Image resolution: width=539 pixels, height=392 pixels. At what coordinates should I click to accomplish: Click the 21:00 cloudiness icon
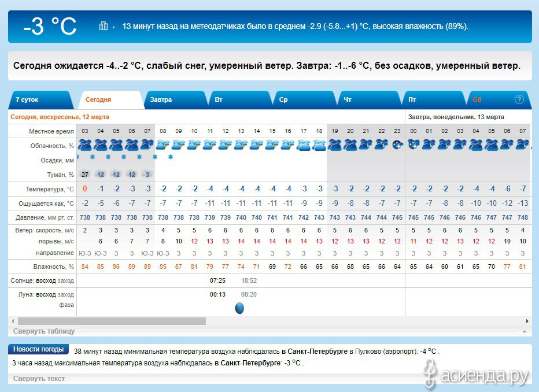tap(366, 145)
